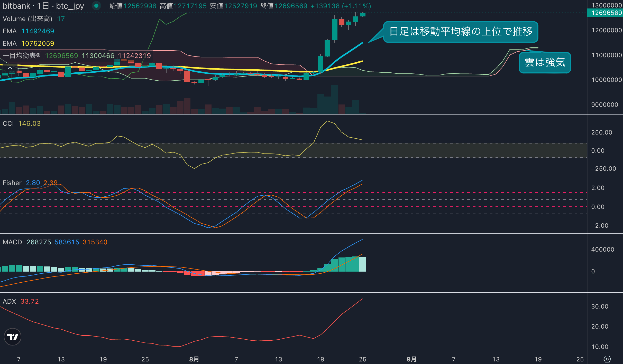Viewport: 623px width, 364px height.
Task: Select the MACD indicator legend label
Action: tap(12, 242)
